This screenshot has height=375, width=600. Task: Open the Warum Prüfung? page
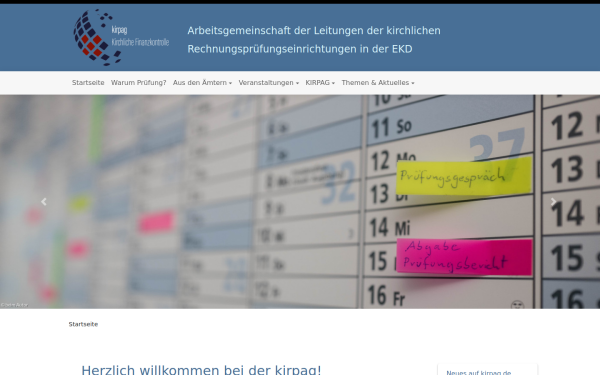[x=139, y=83]
